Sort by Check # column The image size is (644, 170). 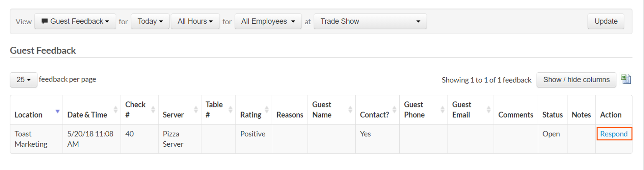click(153, 109)
